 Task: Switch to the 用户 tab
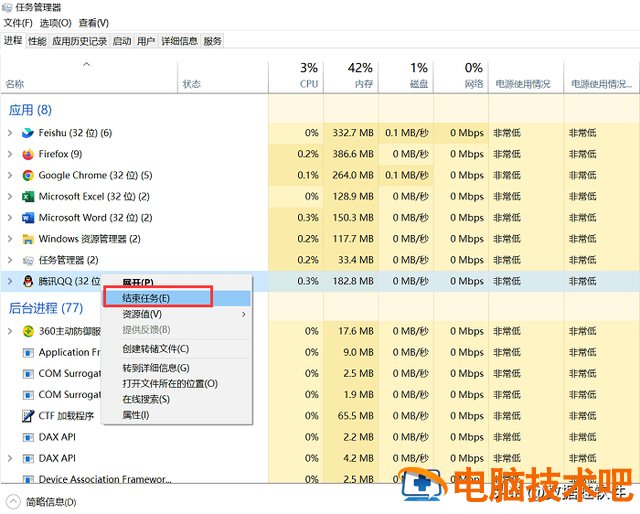pos(146,41)
